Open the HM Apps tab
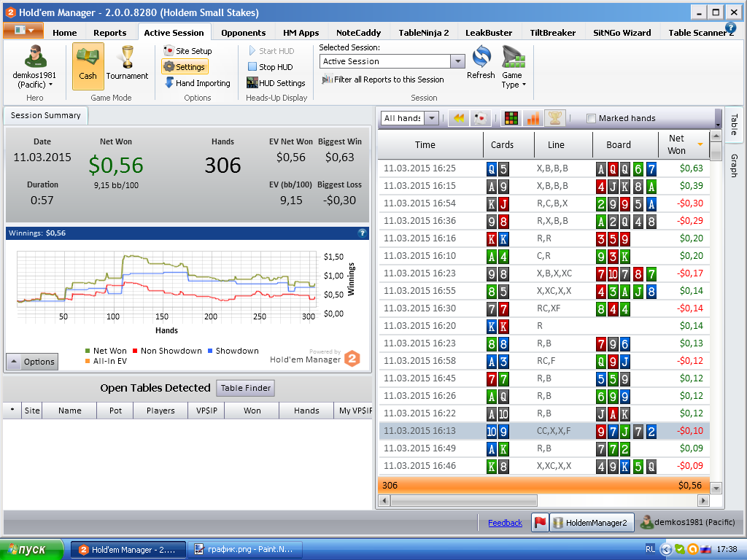This screenshot has height=560, width=747. click(x=301, y=33)
